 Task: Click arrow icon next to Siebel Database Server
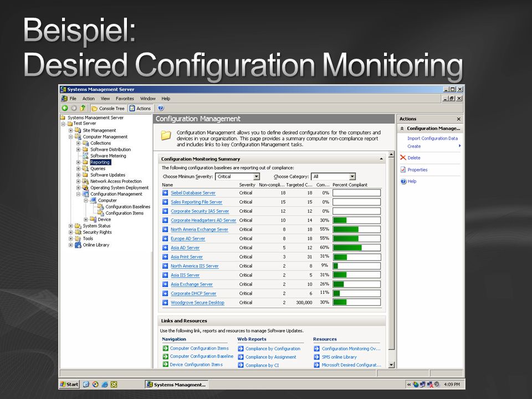pos(165,193)
